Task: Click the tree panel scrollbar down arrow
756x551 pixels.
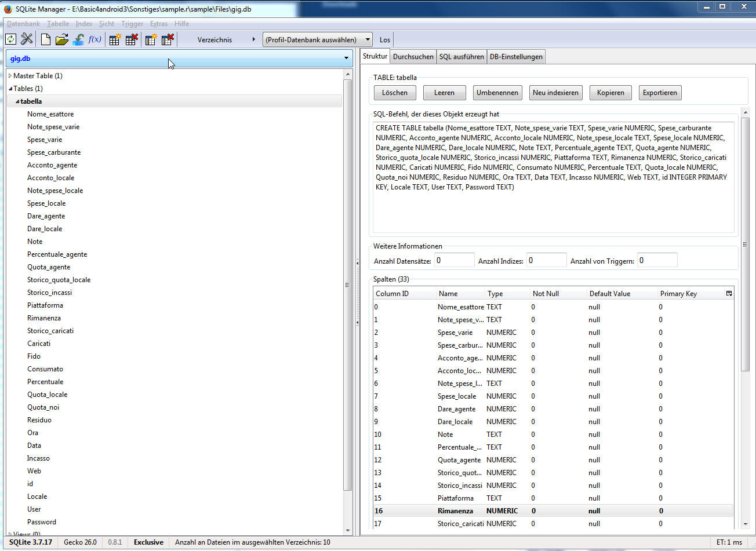Action: (x=348, y=530)
